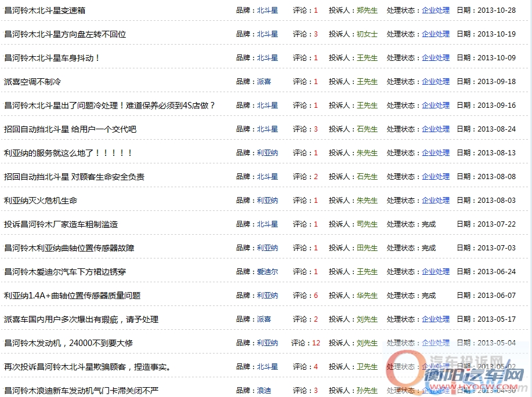Click the date 2013-09-18
532x397 pixels.
[497, 81]
